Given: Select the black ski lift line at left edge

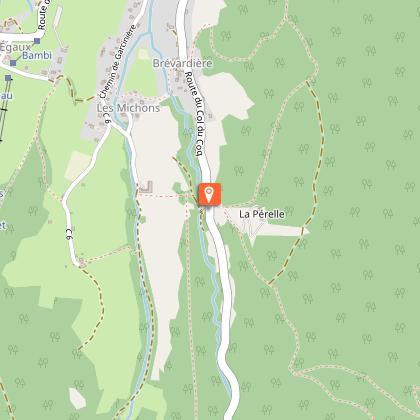Looking at the screenshot, I should [x=5, y=110].
